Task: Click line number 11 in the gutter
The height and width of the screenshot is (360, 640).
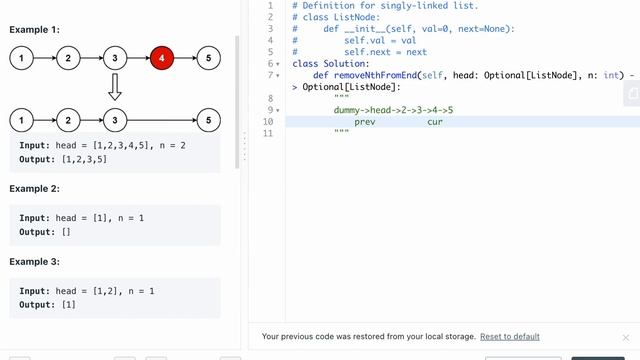Action: (x=268, y=133)
